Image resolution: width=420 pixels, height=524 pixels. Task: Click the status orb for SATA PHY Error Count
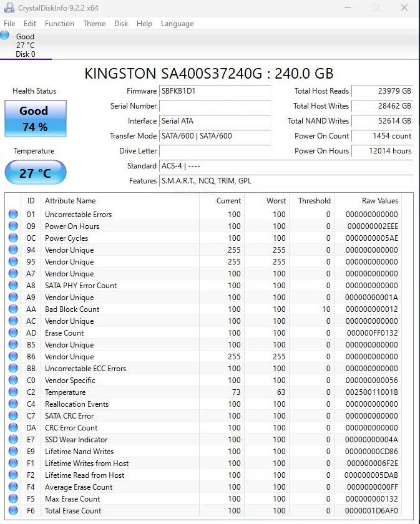(x=13, y=286)
